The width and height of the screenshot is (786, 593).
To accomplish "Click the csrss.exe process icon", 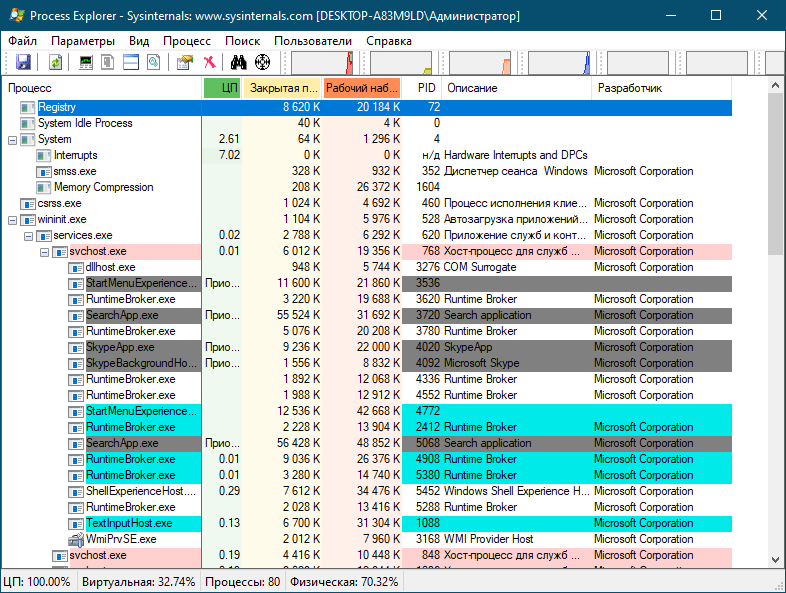I will 28,204.
